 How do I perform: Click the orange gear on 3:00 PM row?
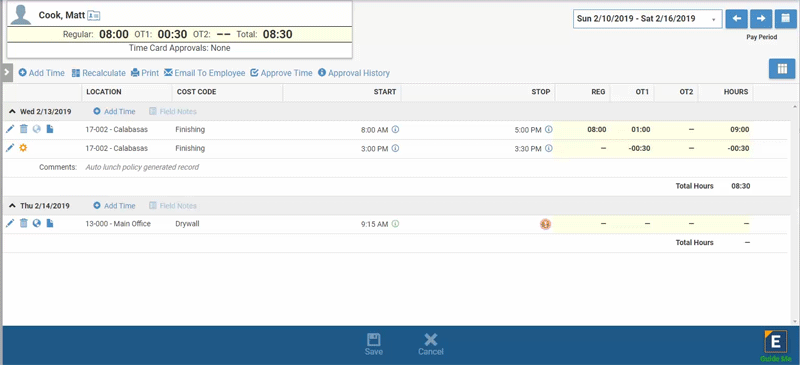coord(23,148)
